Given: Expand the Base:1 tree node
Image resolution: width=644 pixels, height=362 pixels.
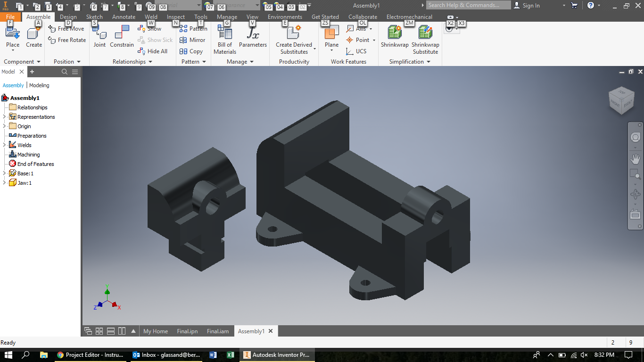Looking at the screenshot, I should click(4, 173).
